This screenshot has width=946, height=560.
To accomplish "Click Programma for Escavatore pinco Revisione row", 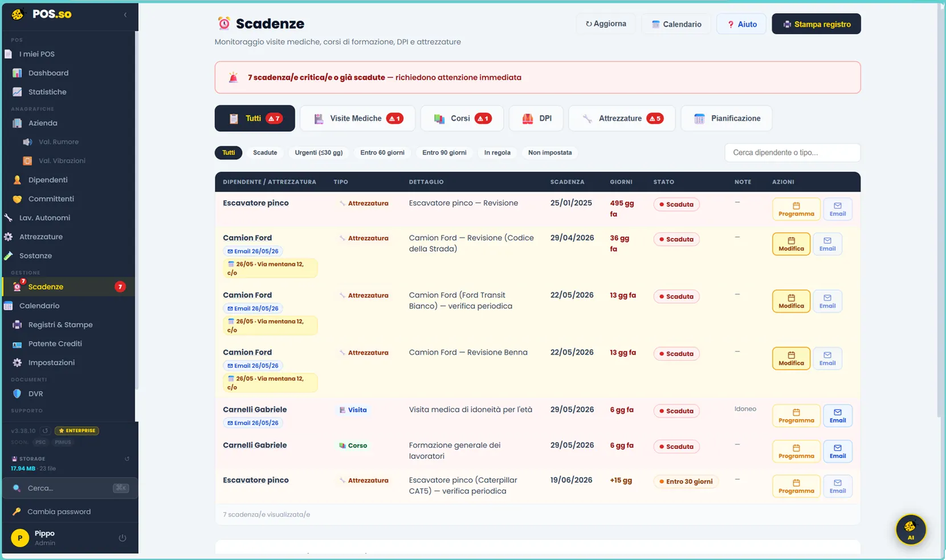I will tap(796, 209).
